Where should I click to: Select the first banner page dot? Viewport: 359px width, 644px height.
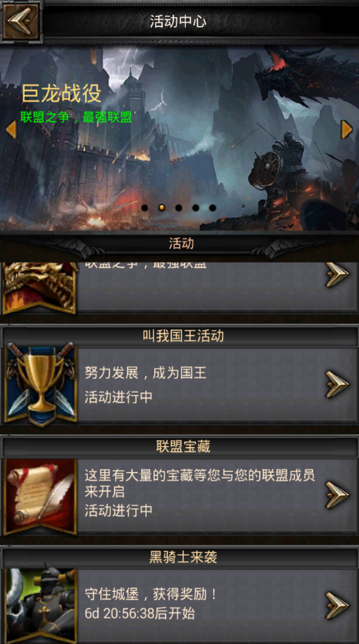[145, 208]
